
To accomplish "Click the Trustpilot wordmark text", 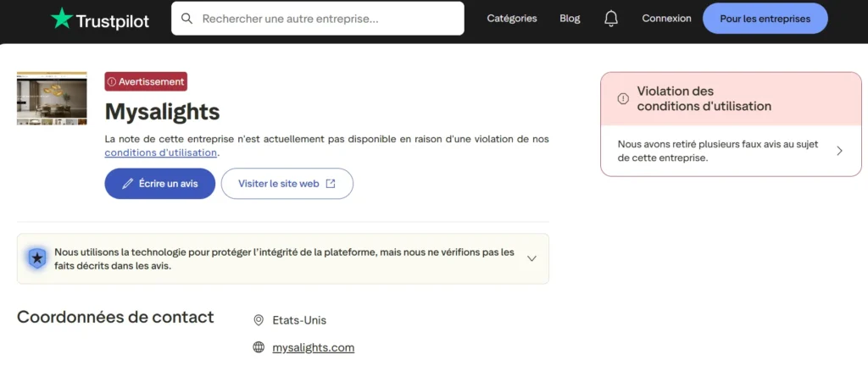I will [x=113, y=21].
